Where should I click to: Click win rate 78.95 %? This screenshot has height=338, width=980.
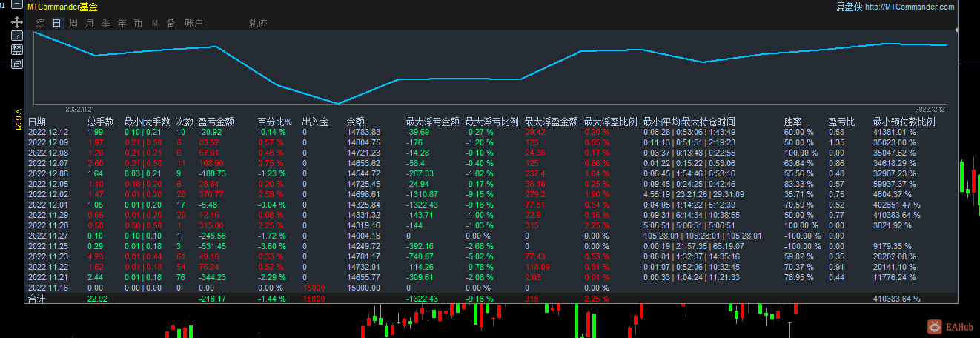click(x=800, y=277)
